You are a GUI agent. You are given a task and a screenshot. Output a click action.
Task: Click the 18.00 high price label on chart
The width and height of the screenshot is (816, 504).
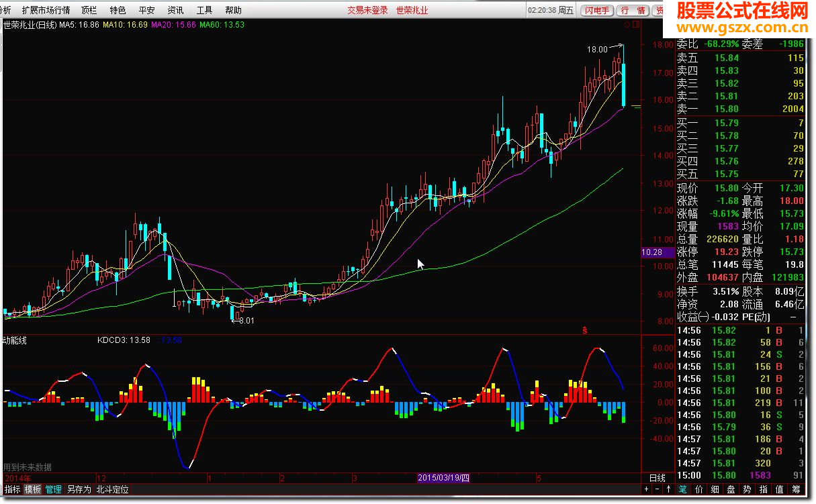pyautogui.click(x=596, y=50)
